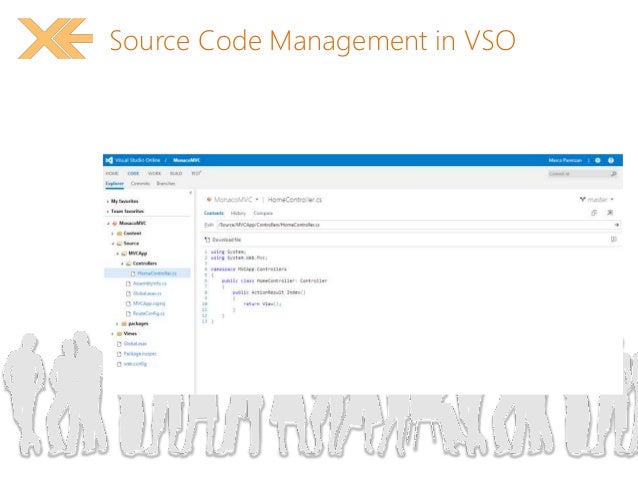The height and width of the screenshot is (479, 638).
Task: Click the icon at right of download bar
Action: (614, 239)
